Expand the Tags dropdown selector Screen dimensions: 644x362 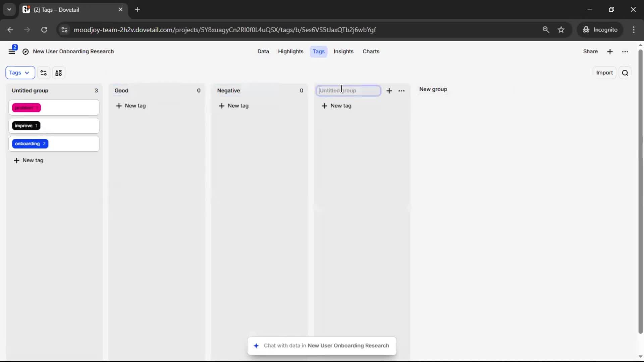click(x=20, y=73)
